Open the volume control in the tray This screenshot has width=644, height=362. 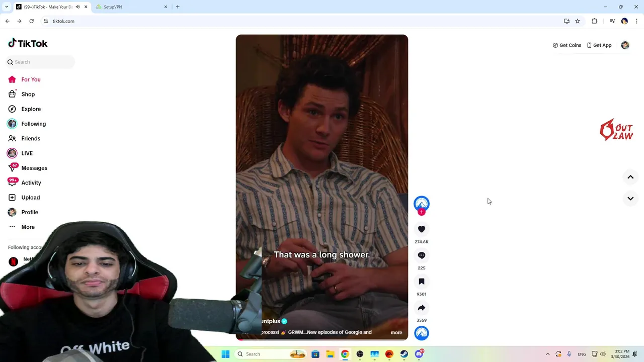[603, 354]
